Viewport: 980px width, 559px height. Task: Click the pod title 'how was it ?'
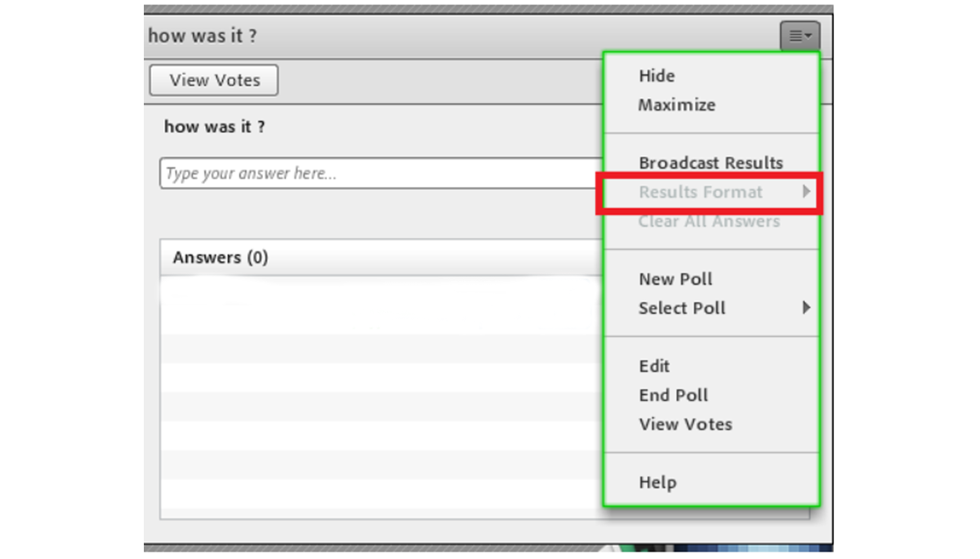203,37
